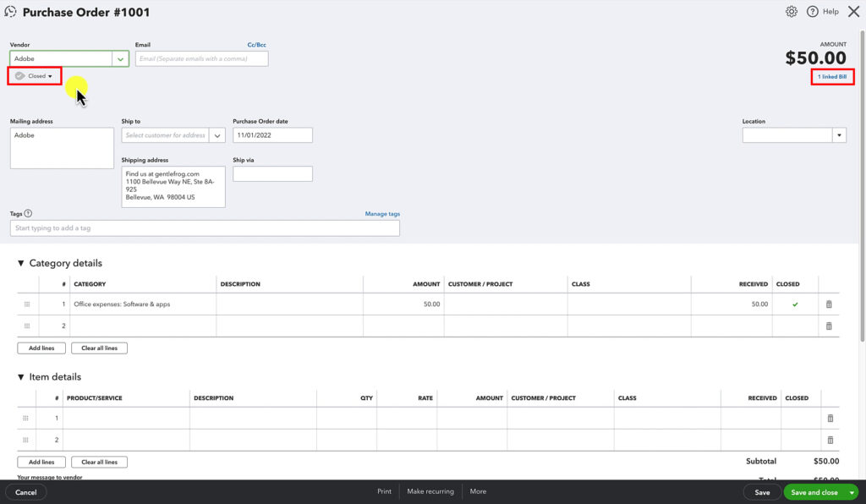The image size is (866, 504).
Task: Toggle the green Closed checkmark on line 1
Action: [795, 304]
